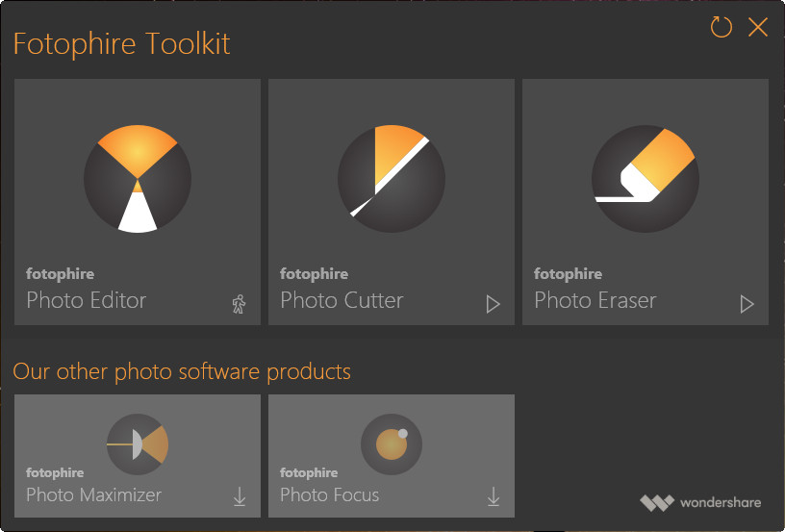Viewport: 785px width, 532px height.
Task: Click the Photo Eraser circular logo
Action: pos(645,179)
